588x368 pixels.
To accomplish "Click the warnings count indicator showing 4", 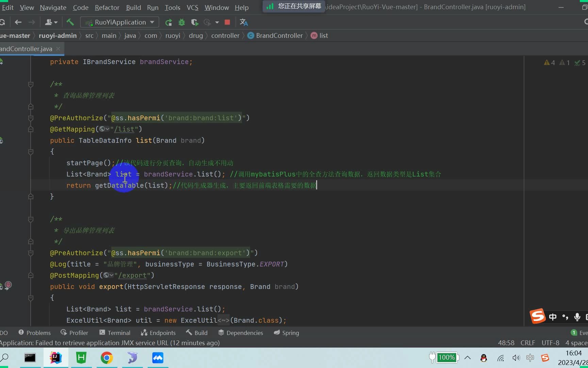I will (549, 63).
